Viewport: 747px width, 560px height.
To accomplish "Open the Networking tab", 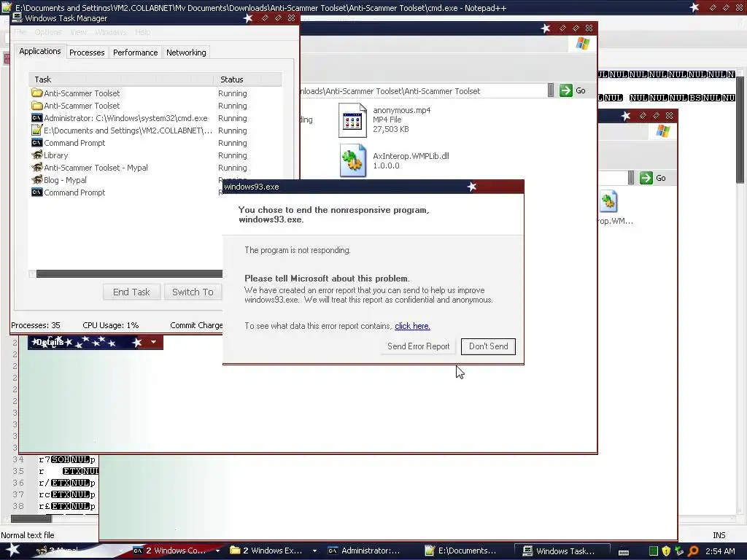I will tap(186, 52).
